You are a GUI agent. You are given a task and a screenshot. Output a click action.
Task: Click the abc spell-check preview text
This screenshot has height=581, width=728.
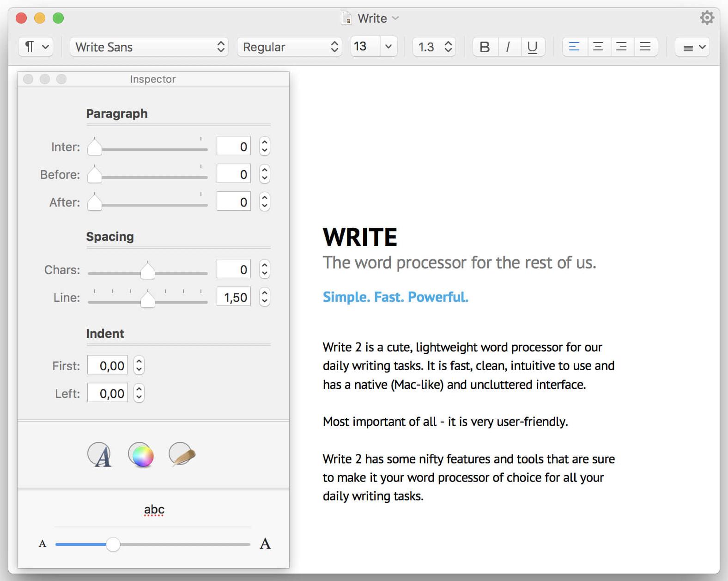[x=154, y=510]
